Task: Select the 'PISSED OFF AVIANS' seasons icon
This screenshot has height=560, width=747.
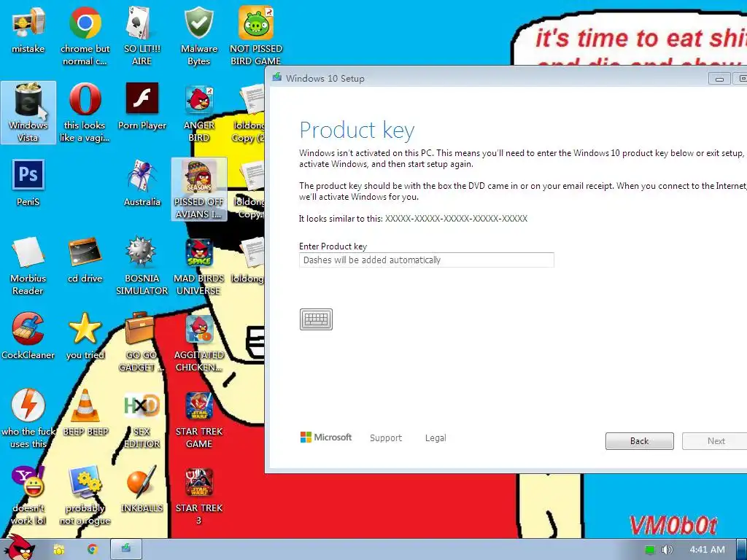Action: click(198, 189)
